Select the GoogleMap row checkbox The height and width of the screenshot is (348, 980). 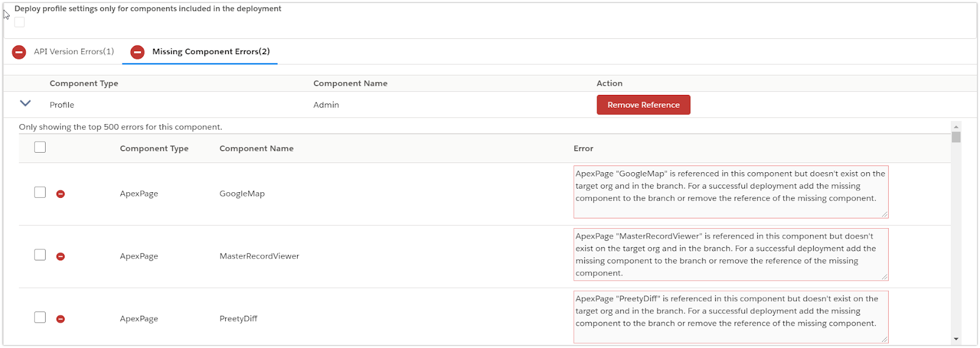40,192
